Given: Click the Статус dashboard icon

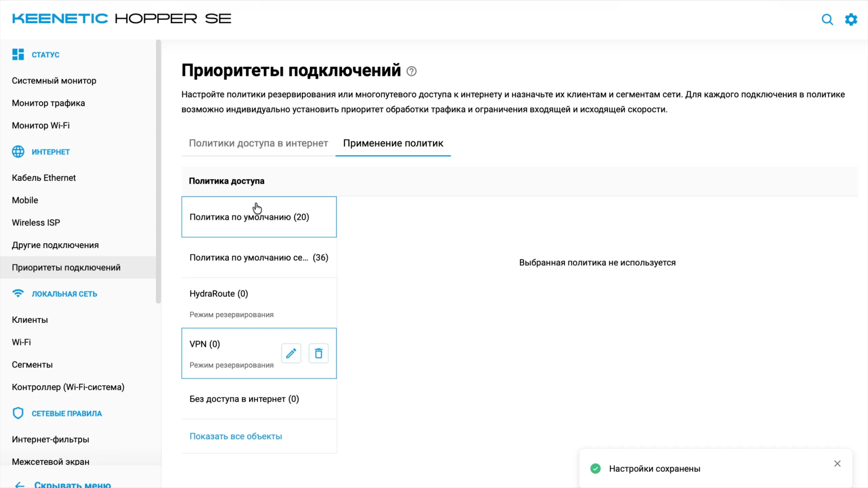Looking at the screenshot, I should (18, 54).
